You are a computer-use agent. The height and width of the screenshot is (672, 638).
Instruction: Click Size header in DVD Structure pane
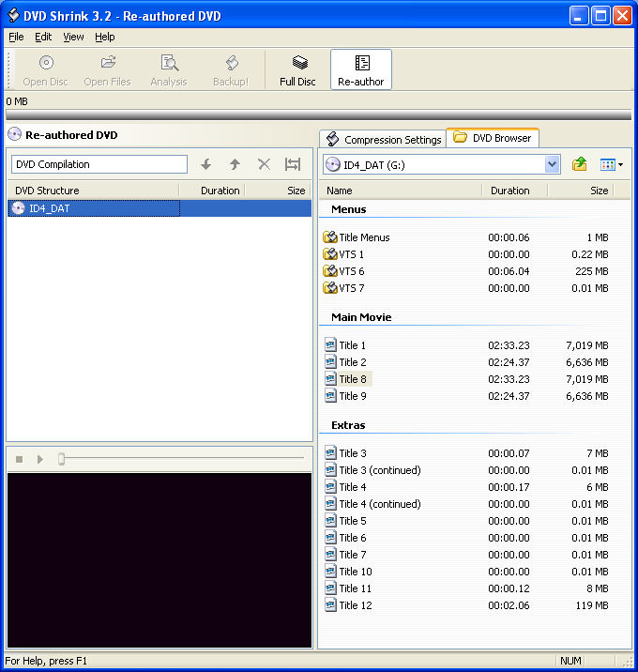pos(278,191)
